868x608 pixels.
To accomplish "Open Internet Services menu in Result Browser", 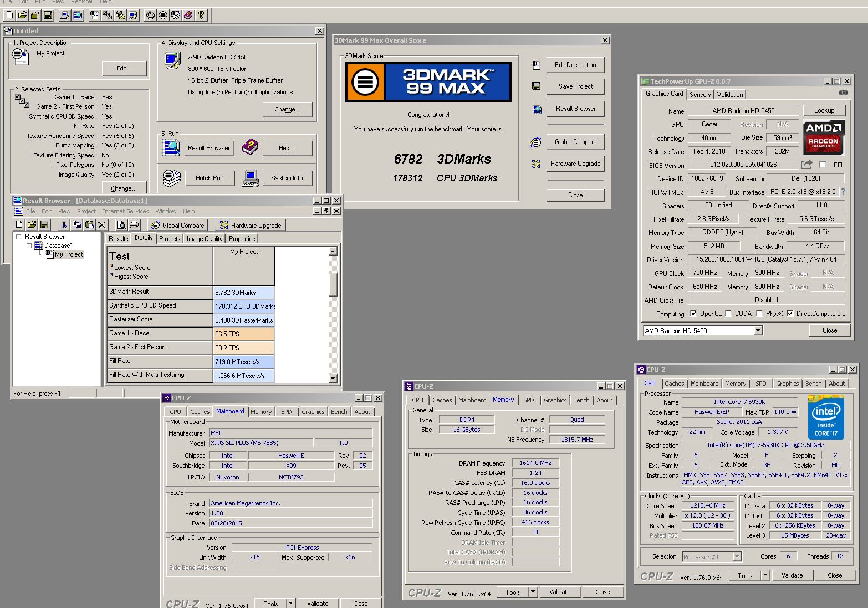I will pos(125,211).
